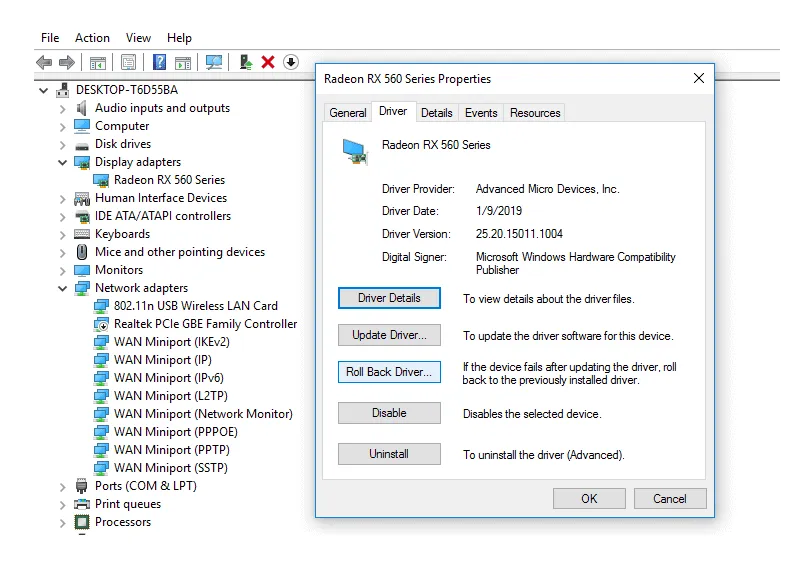Open the Help menu

179,38
